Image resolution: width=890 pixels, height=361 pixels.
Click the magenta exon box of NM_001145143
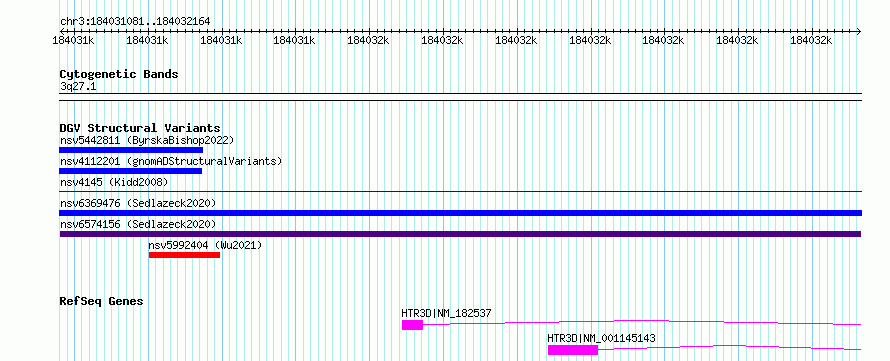point(573,350)
